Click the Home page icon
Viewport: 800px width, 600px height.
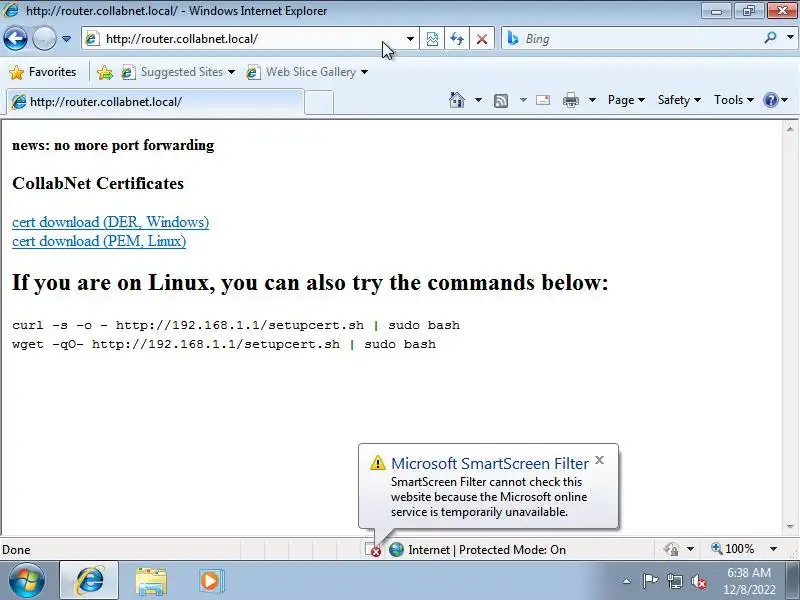(x=457, y=100)
